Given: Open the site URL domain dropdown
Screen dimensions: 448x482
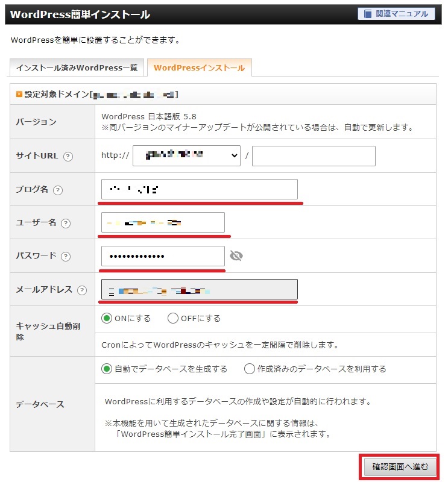Looking at the screenshot, I should (186, 156).
